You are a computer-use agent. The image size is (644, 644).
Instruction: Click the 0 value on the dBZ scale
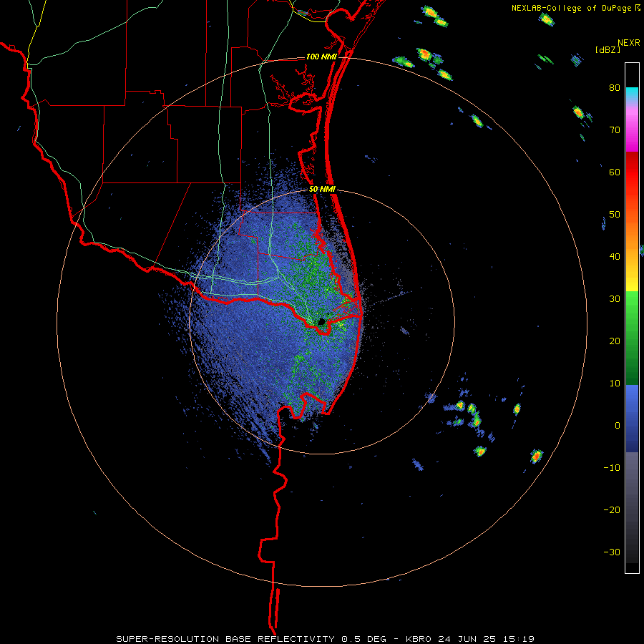coord(618,426)
